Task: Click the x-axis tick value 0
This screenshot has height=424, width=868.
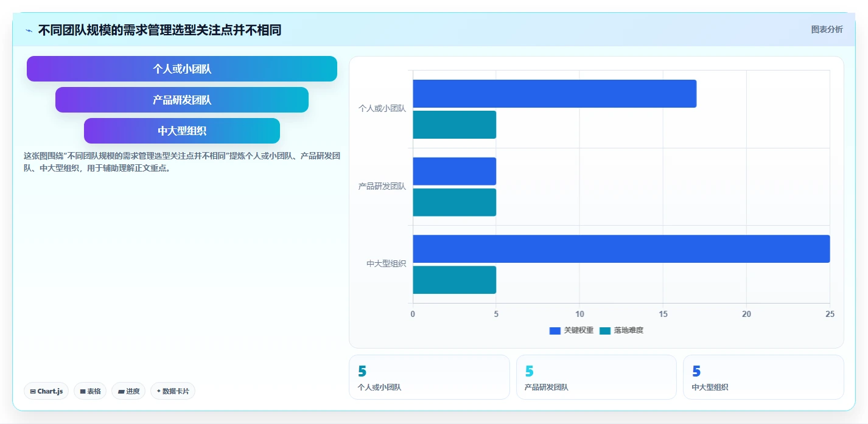Action: click(x=413, y=314)
